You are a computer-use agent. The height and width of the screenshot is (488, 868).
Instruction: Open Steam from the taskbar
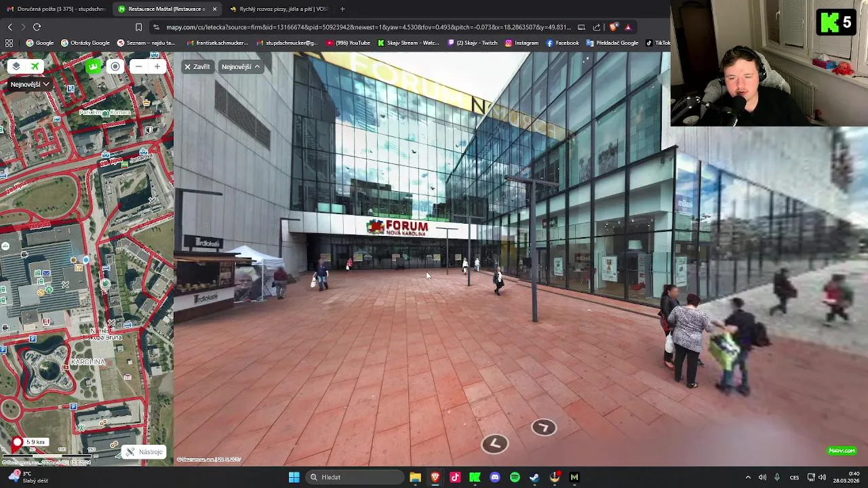coord(534,477)
